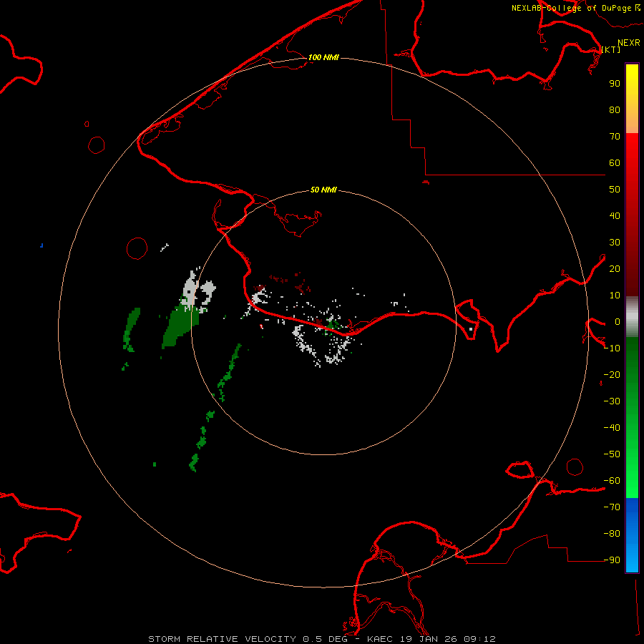Click the gray zero-velocity segment of the color bar
This screenshot has width=644, height=644.
(x=632, y=317)
